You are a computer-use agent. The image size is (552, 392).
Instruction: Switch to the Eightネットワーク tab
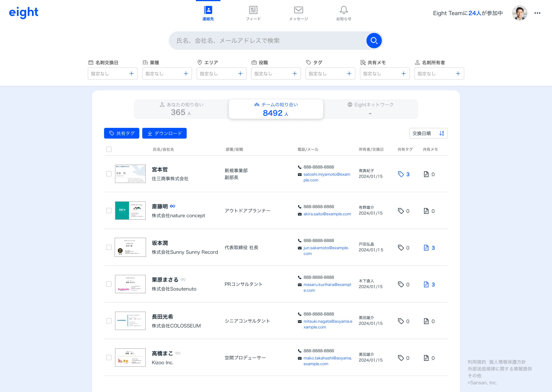click(370, 109)
